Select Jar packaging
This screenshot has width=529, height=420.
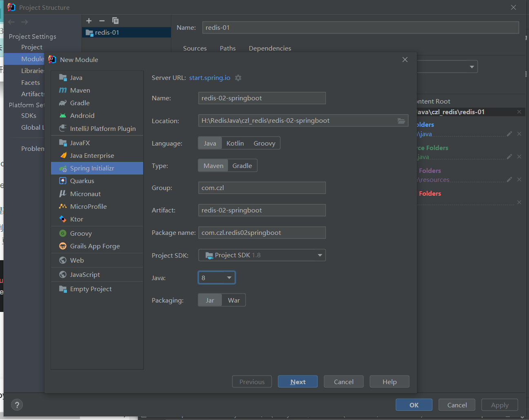pyautogui.click(x=210, y=300)
